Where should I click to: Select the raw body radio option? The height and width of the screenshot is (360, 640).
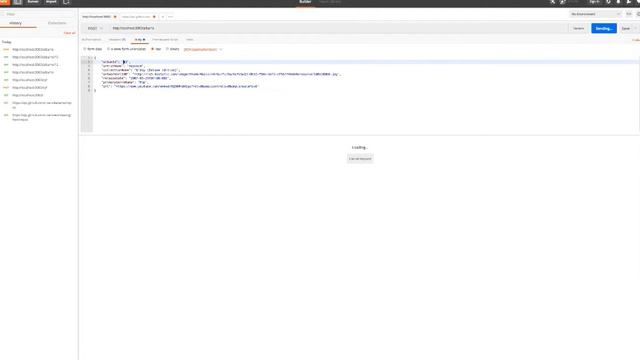[x=156, y=49]
